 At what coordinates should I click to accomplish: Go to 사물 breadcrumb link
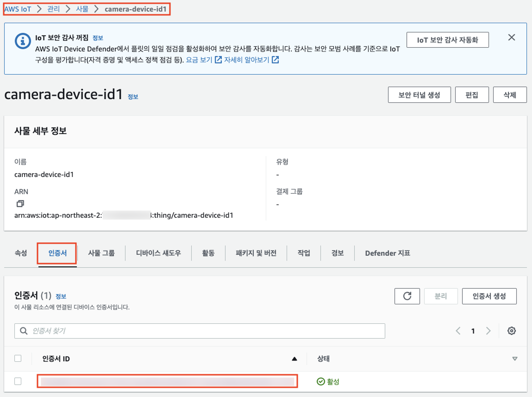click(82, 9)
